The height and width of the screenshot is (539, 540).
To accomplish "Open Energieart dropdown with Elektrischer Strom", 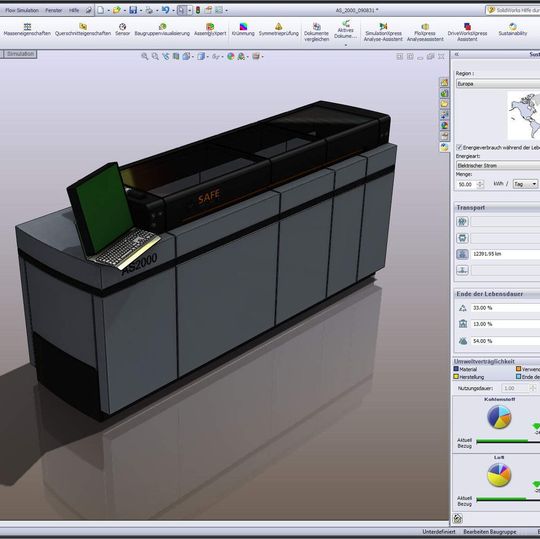I will click(x=498, y=166).
